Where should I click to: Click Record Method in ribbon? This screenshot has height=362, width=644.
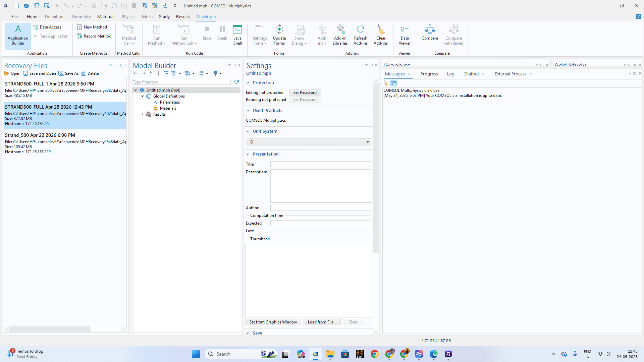94,36
